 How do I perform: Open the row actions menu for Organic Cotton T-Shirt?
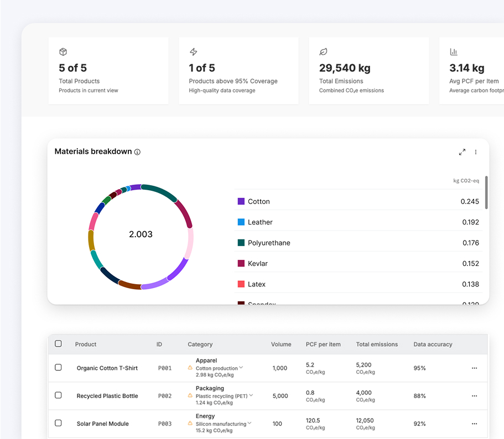click(x=475, y=368)
